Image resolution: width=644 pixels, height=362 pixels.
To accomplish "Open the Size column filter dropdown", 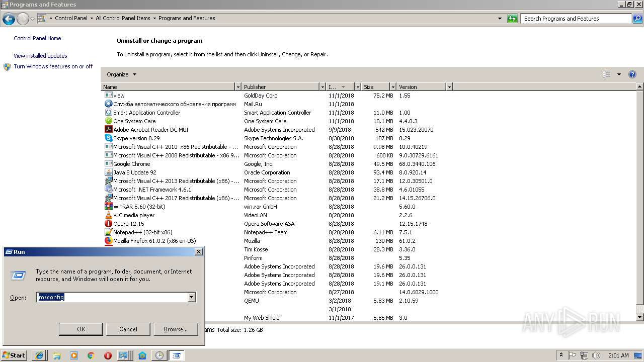I will (x=392, y=87).
